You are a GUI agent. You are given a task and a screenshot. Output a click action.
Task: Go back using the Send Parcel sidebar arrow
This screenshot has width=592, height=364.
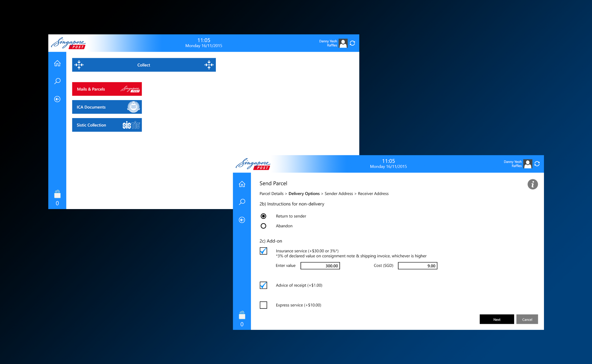(242, 220)
